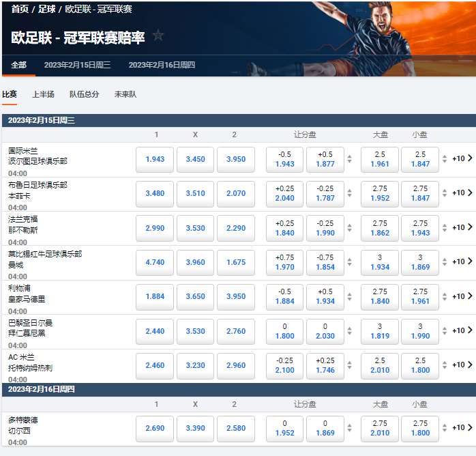
Task: Click handicap line stepper arrows in 国际米兰 row
Action: point(350,159)
